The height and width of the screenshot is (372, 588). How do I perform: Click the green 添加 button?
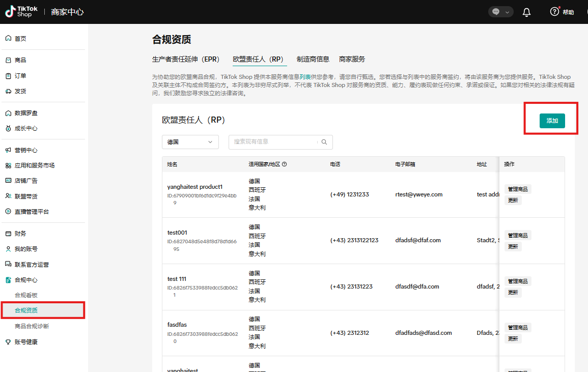point(552,121)
